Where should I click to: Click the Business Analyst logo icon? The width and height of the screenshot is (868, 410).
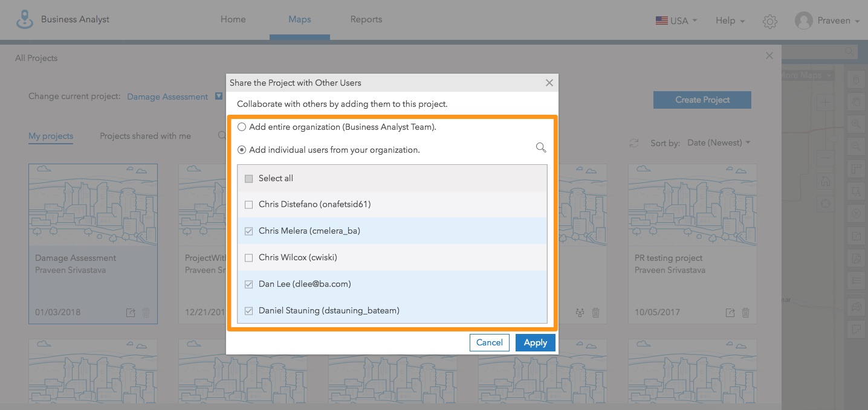click(25, 19)
